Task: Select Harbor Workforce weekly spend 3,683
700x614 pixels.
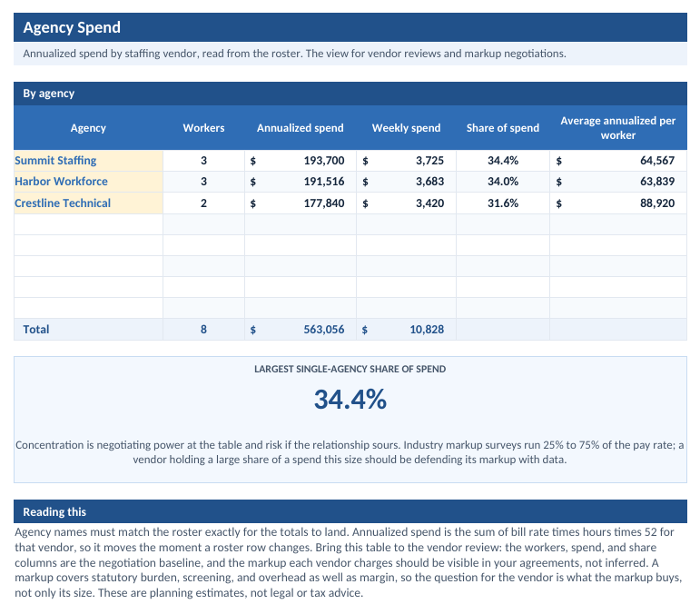Action: 406,182
